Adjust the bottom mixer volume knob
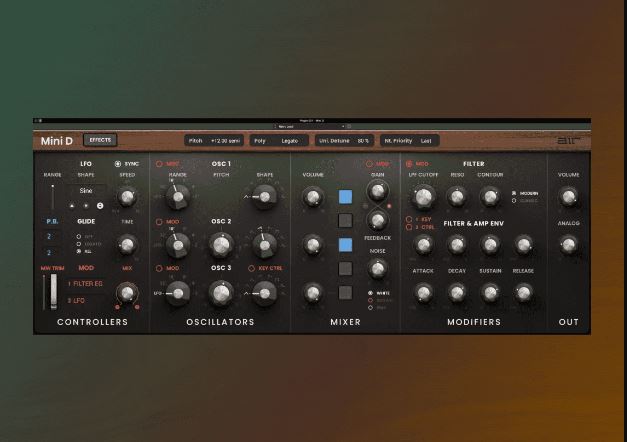This screenshot has width=627, height=442. pos(313,293)
